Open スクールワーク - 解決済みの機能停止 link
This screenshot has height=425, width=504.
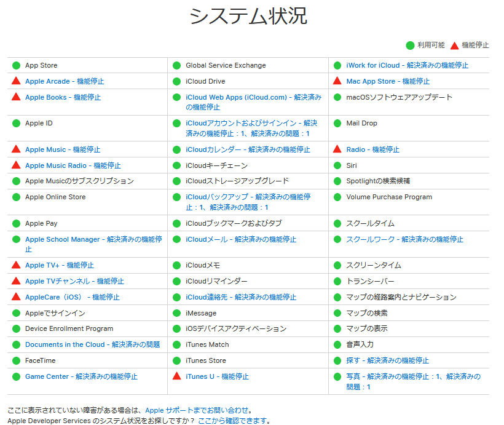click(404, 239)
